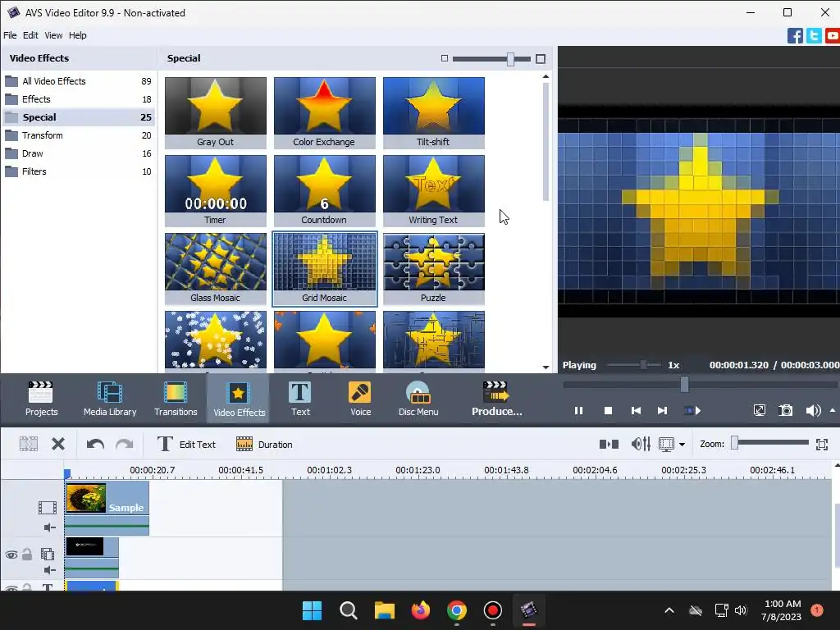The height and width of the screenshot is (630, 840).
Task: Pause the preview playback
Action: coord(578,410)
